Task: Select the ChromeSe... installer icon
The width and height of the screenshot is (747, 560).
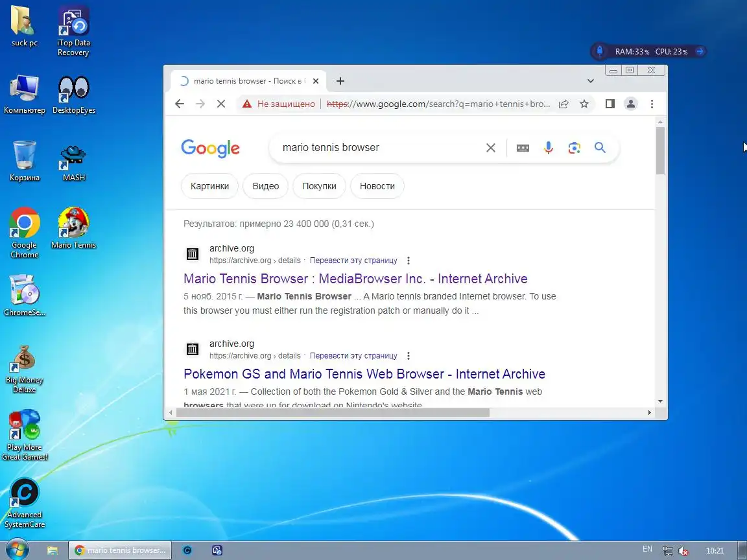Action: (24, 296)
